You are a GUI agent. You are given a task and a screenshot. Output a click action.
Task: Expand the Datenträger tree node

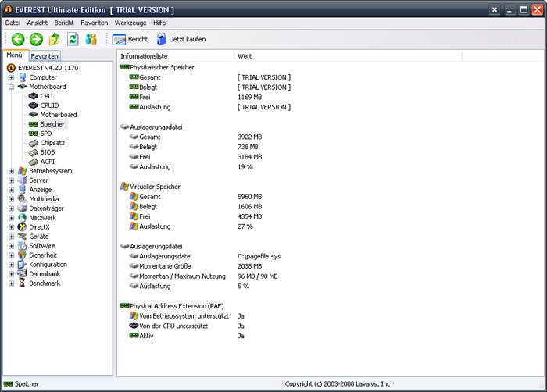[x=11, y=208]
